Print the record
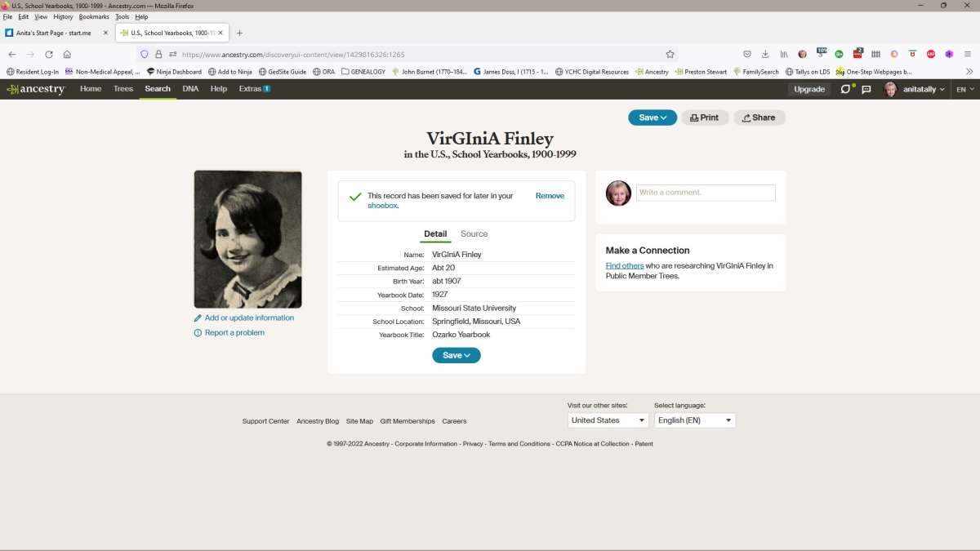Screen dimensions: 980x551 [705, 118]
